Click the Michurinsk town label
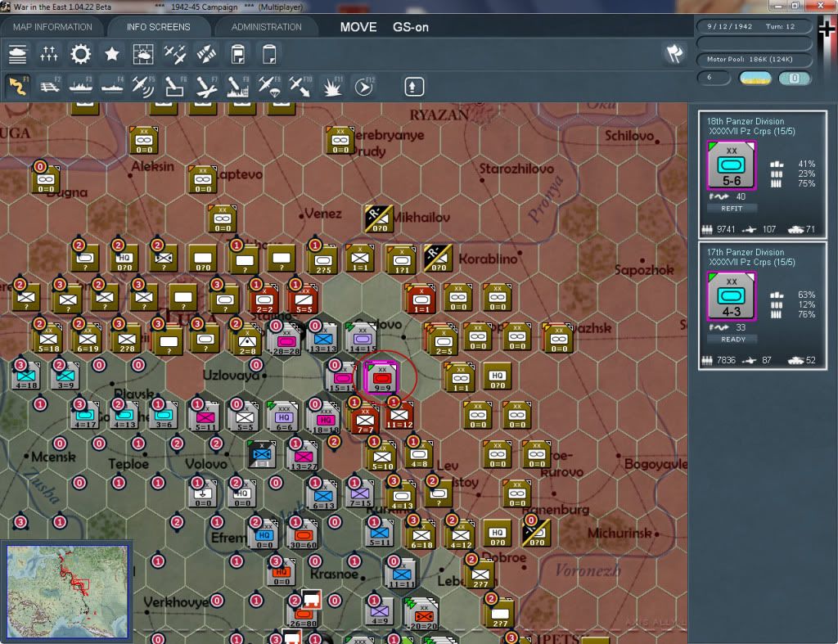 (619, 533)
